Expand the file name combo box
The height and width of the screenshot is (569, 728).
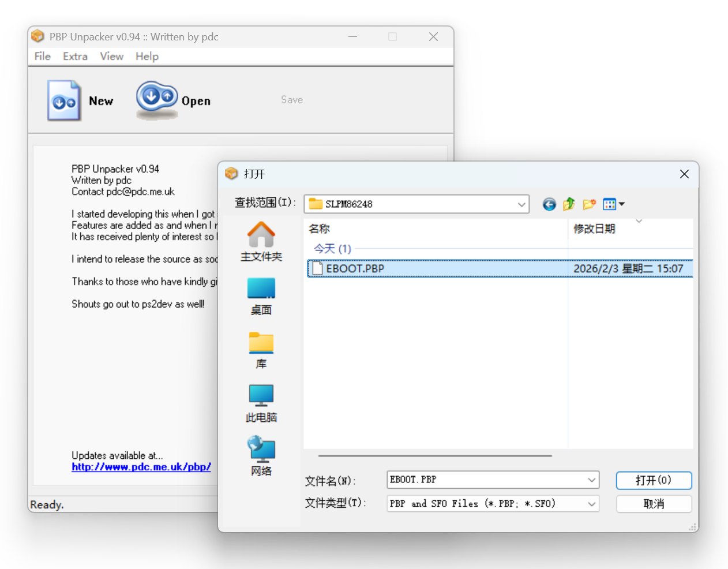[591, 480]
